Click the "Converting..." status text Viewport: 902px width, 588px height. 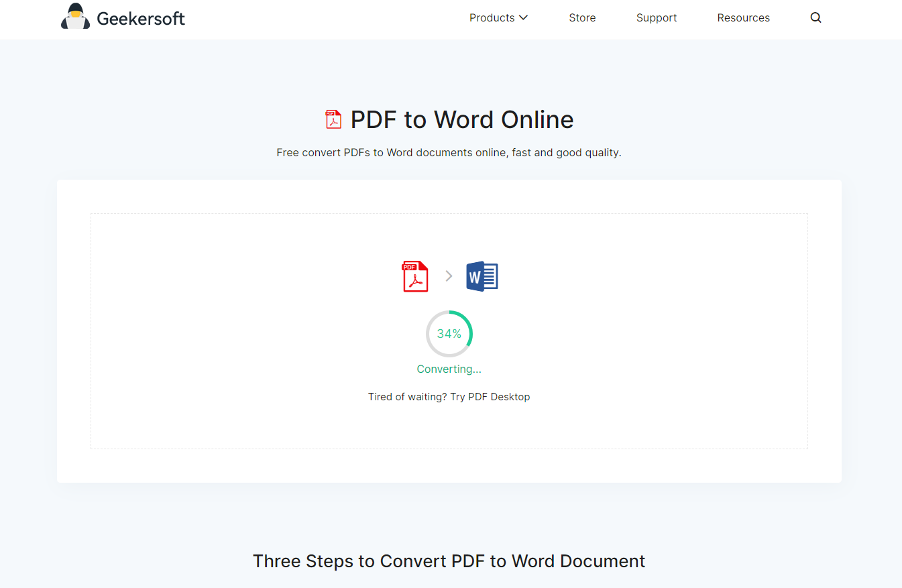tap(449, 369)
